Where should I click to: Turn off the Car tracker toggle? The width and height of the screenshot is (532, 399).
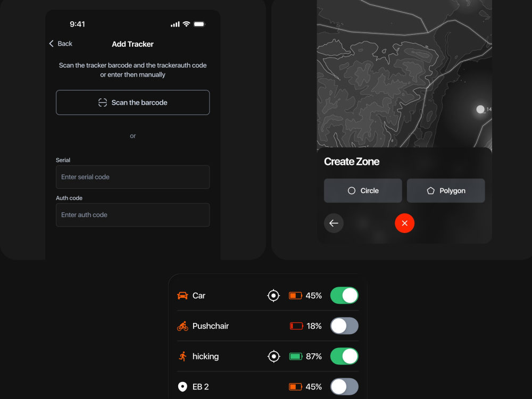[x=344, y=295]
